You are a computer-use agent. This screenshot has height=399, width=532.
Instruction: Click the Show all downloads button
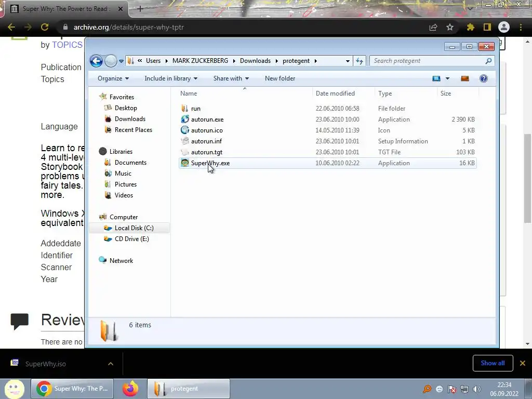click(x=493, y=363)
